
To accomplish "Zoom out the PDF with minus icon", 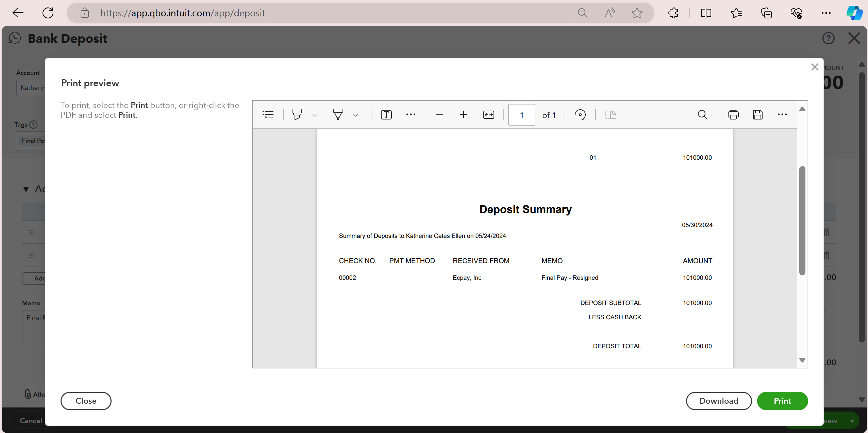I will [439, 115].
